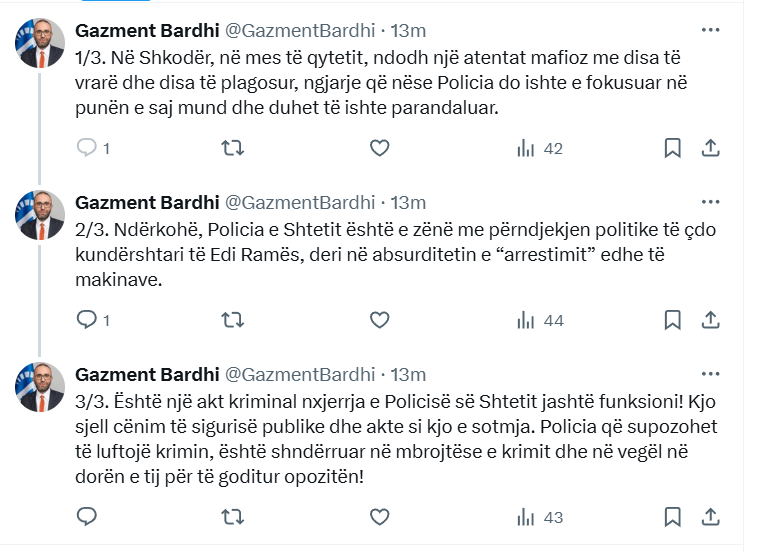Repost the 2/3 tweet about Edi Ramës

(x=232, y=320)
